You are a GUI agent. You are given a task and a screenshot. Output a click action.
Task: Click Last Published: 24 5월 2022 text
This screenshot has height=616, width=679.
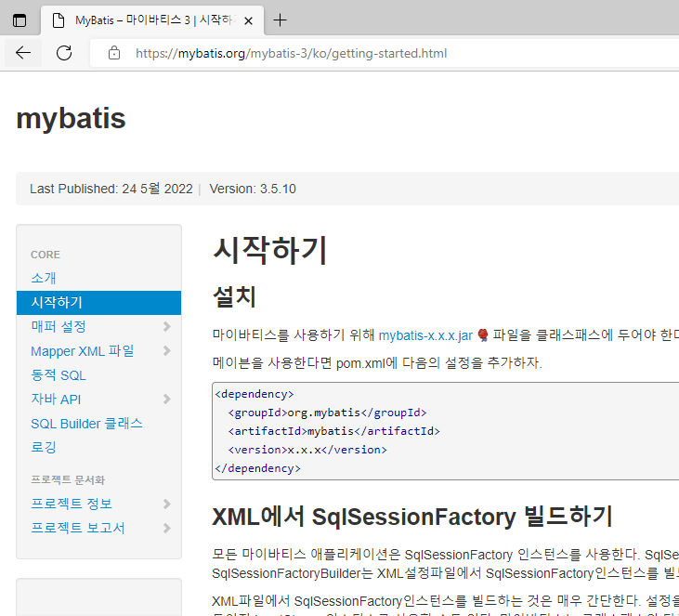point(111,189)
